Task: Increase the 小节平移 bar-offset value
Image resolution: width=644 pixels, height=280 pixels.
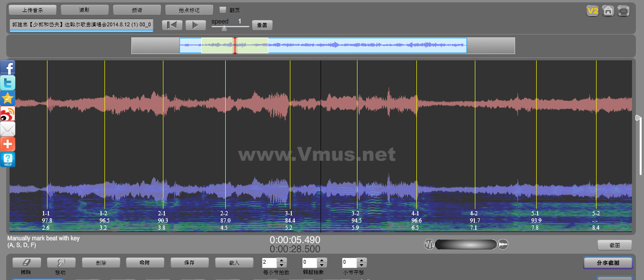Action: click(362, 260)
